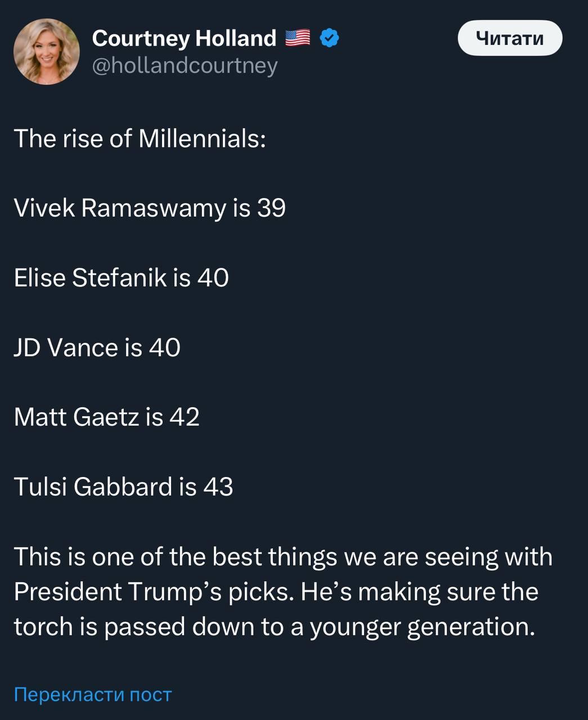588x720 pixels.
Task: Click the 'The rise of Millennials:' line
Action: (140, 138)
